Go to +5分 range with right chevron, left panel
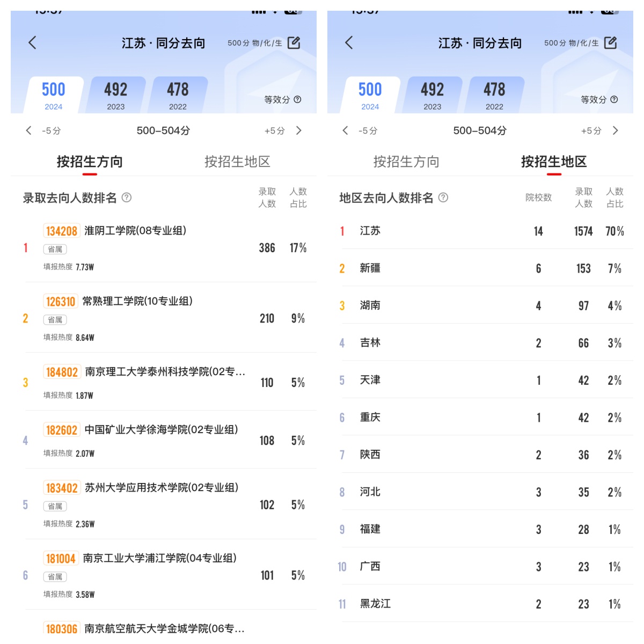 click(x=299, y=130)
